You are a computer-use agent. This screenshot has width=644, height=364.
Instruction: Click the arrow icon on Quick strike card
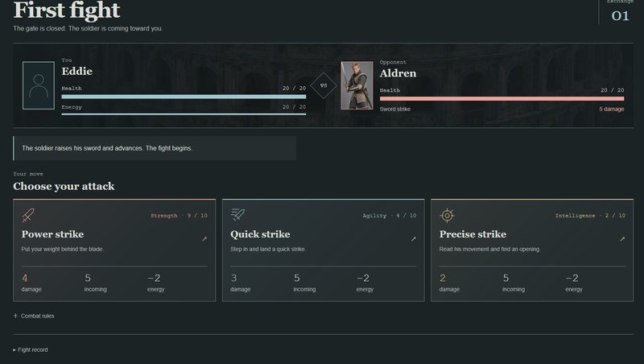414,238
